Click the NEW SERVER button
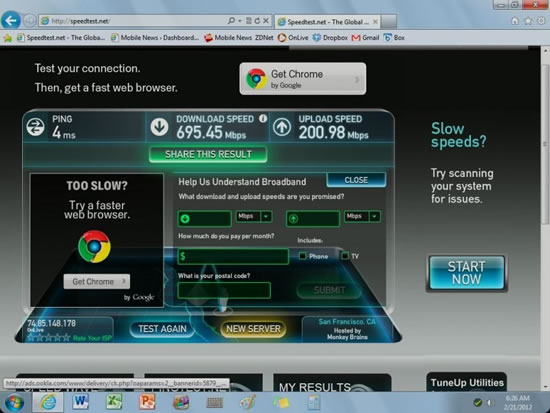Image resolution: width=550 pixels, height=413 pixels. [253, 329]
